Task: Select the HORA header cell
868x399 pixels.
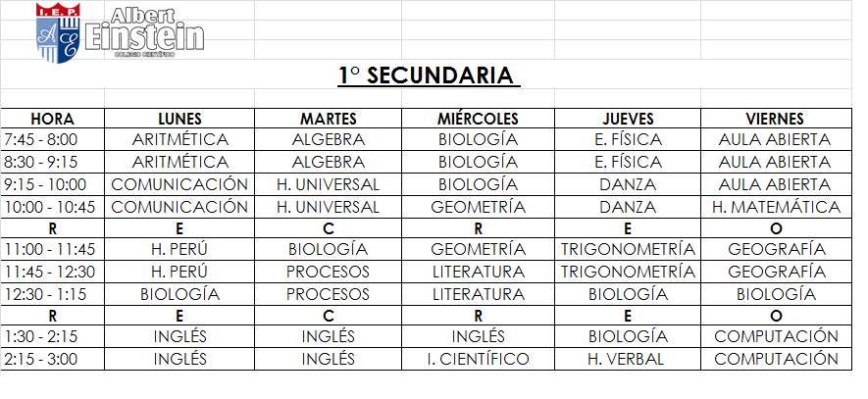Action: [52, 119]
